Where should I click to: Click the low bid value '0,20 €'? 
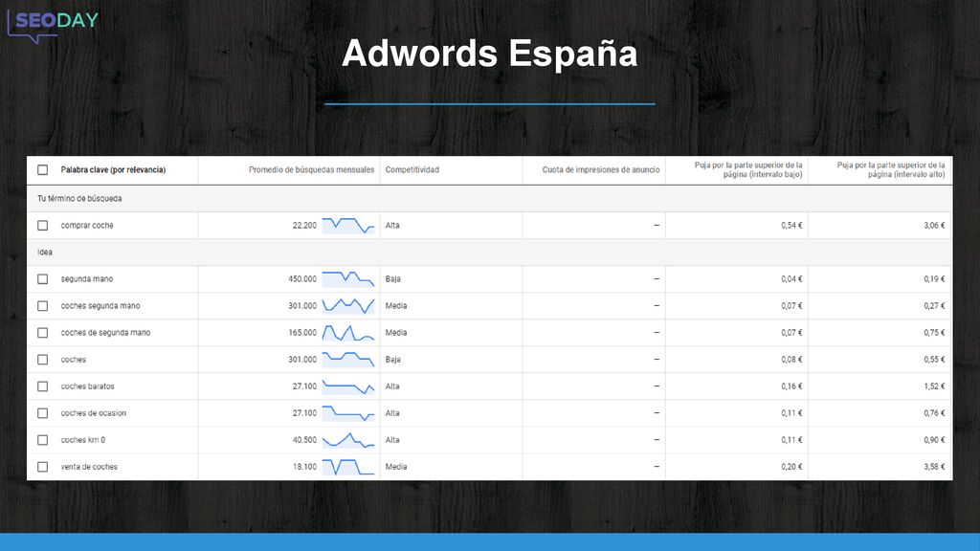click(791, 467)
